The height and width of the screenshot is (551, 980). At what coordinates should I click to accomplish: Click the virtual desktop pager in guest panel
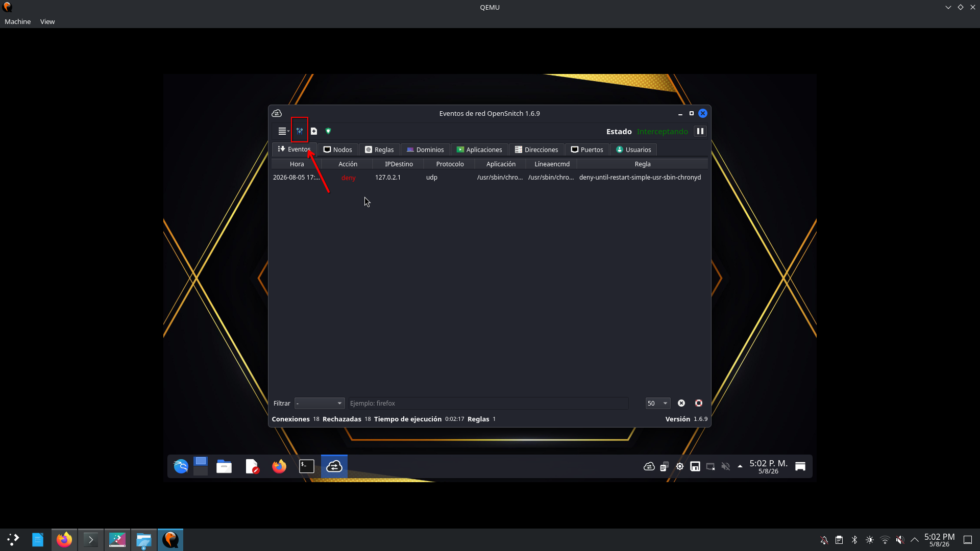tap(201, 466)
